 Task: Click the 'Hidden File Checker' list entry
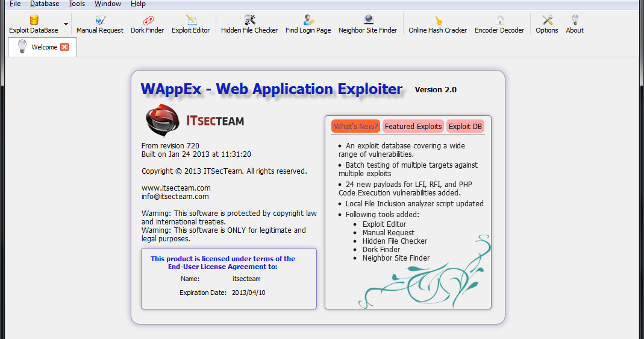click(x=395, y=241)
